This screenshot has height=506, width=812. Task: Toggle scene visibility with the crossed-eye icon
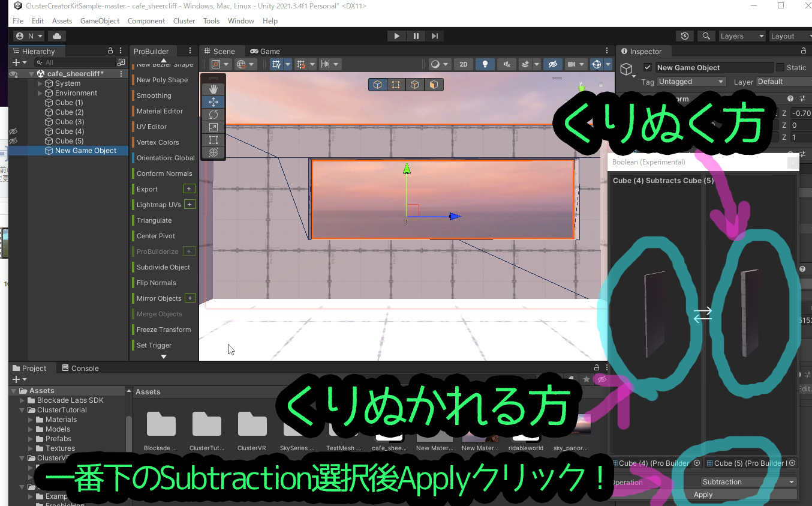click(x=552, y=64)
